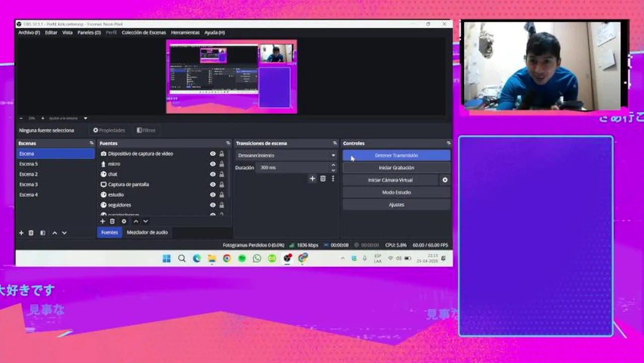Open scene filters icon in Escenas toolbar
The height and width of the screenshot is (363, 644).
42,233
